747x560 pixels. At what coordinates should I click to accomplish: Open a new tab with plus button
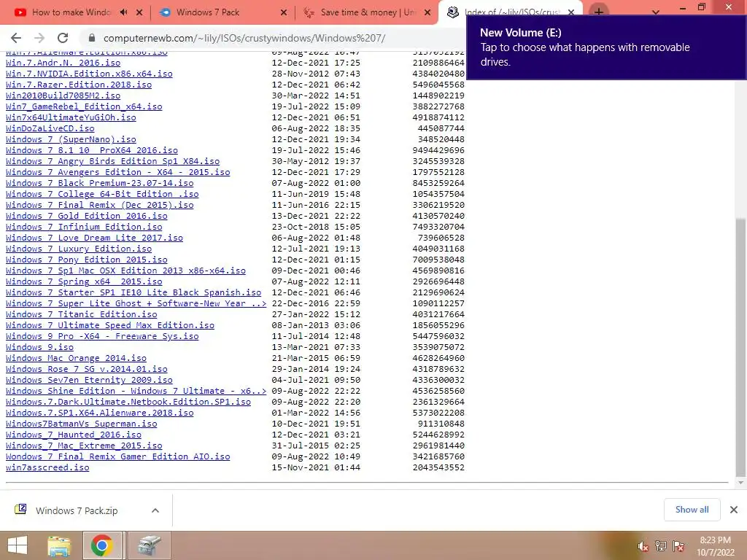[x=599, y=12]
